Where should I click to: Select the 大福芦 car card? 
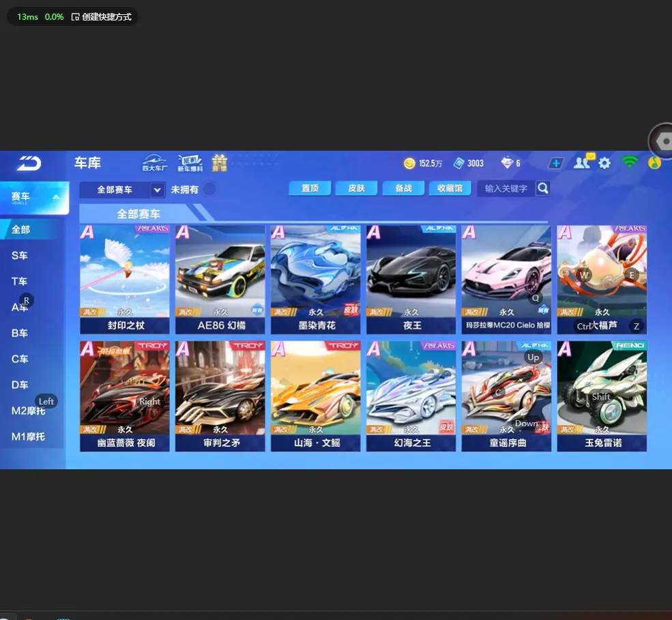pyautogui.click(x=602, y=280)
